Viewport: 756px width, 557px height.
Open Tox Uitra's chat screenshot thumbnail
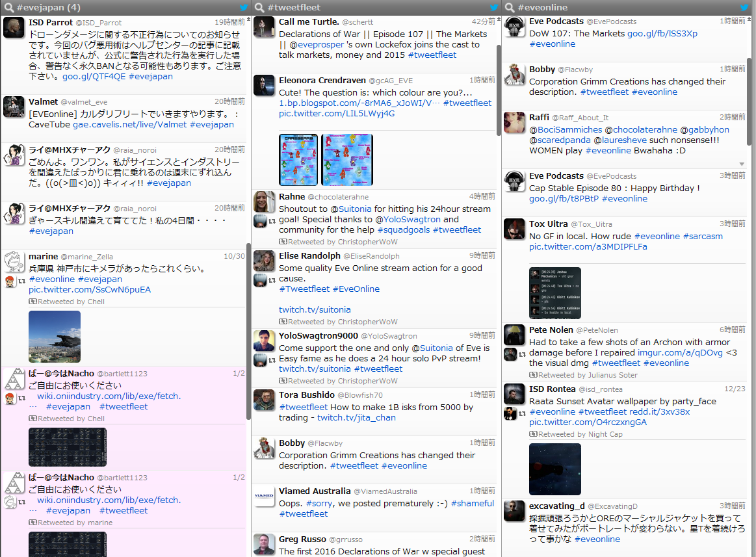point(555,292)
